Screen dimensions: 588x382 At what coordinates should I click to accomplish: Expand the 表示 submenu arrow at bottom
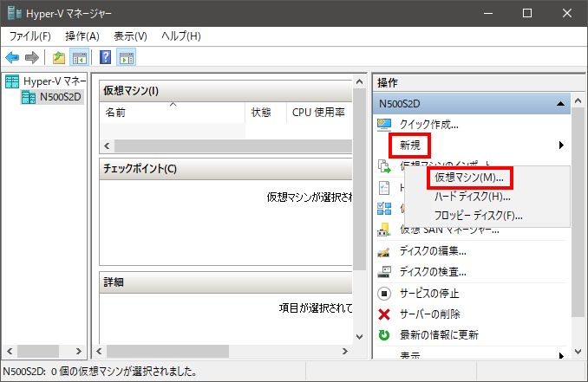[x=561, y=355]
